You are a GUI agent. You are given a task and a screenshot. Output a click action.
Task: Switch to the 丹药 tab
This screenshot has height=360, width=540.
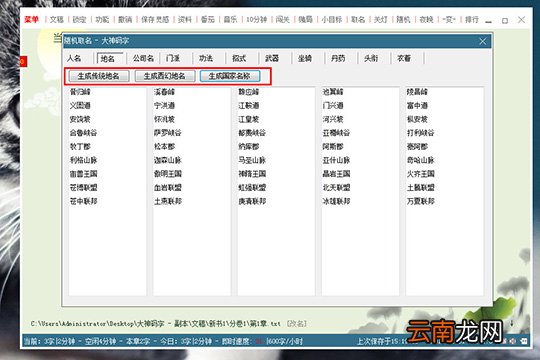[338, 58]
